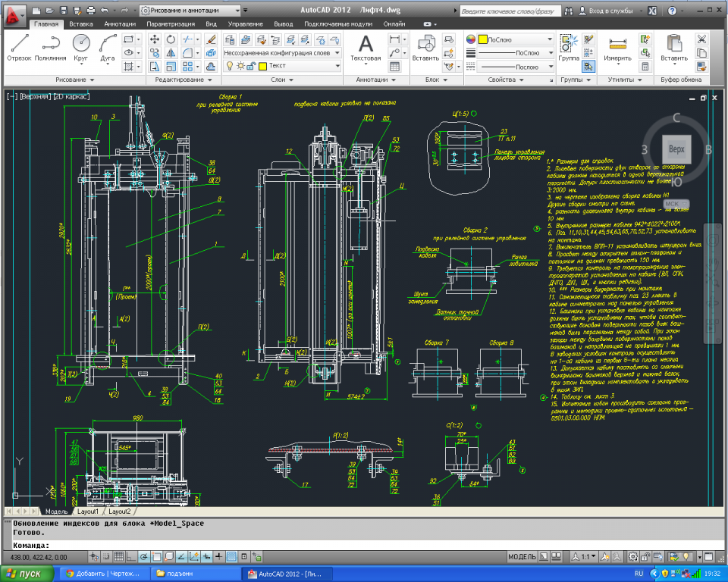Select the Дуга arc tool
The image size is (728, 582).
pyautogui.click(x=108, y=48)
